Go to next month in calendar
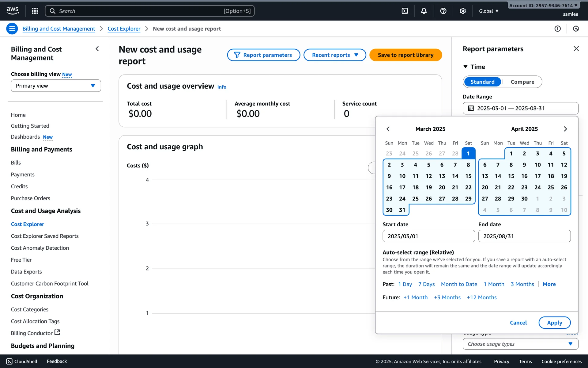 pyautogui.click(x=565, y=129)
